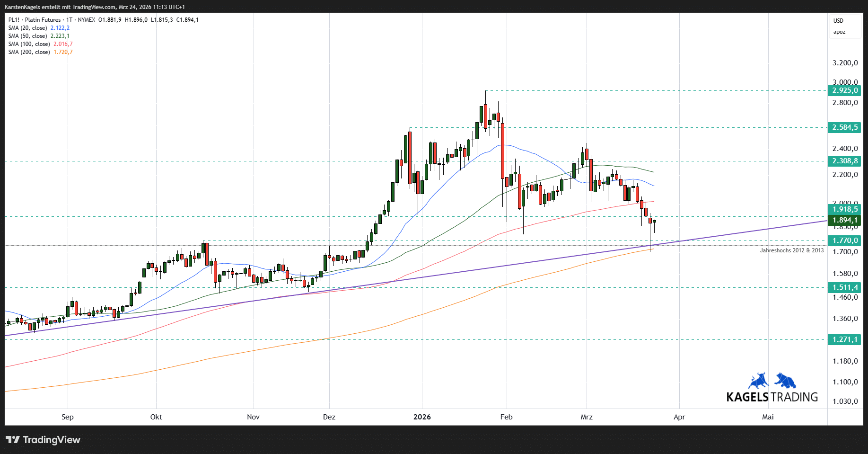Viewport: 868px width, 454px height.
Task: Click the Jahreshochs 2012 & 2013 annotation
Action: (x=791, y=250)
